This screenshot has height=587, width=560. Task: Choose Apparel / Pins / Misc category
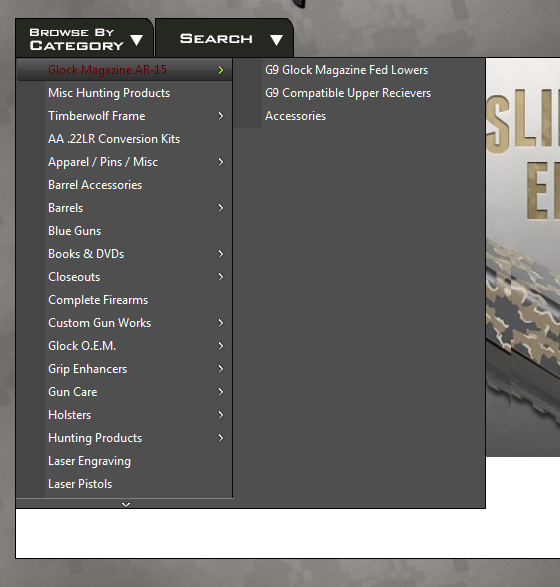(124, 162)
